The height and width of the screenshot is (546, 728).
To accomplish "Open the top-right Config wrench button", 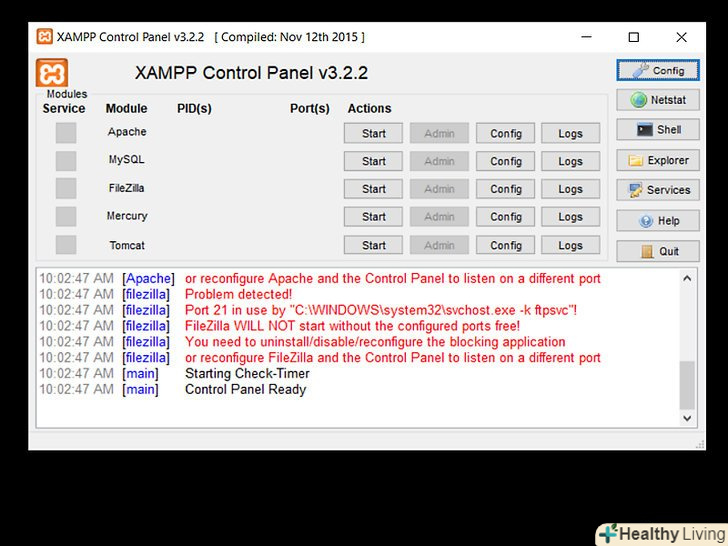I will click(658, 71).
